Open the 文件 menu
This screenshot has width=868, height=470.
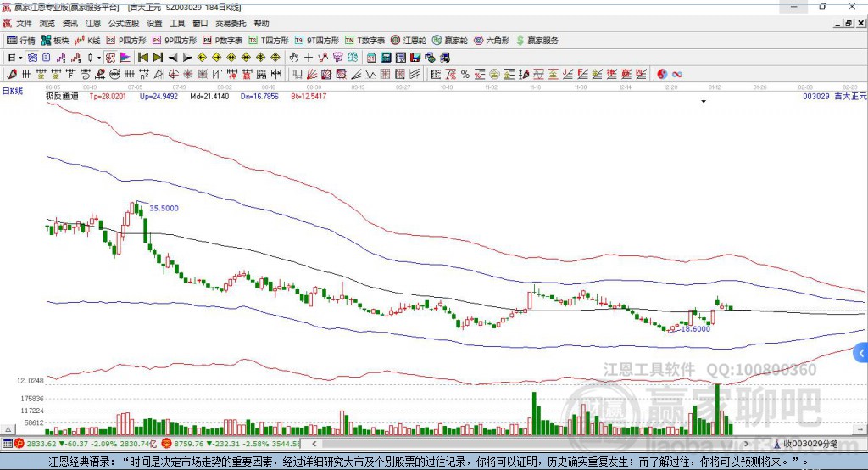pos(25,23)
